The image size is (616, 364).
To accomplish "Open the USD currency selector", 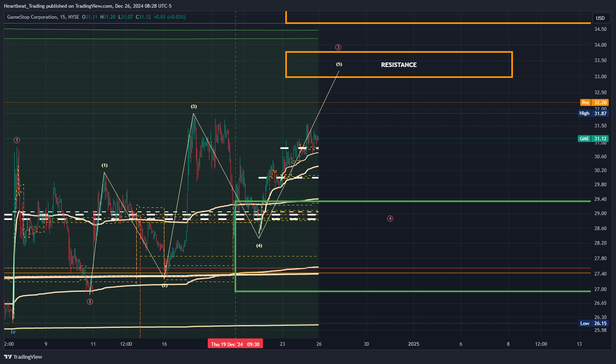I will tap(600, 18).
